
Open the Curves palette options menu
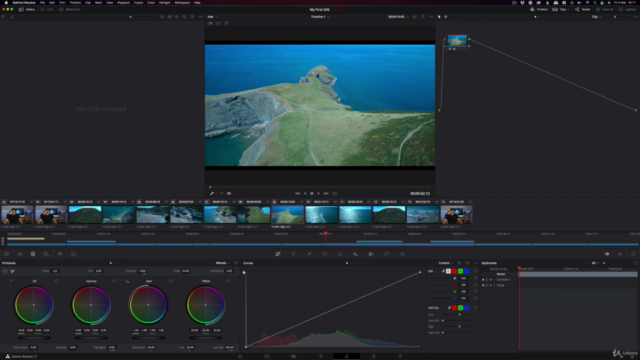[476, 263]
